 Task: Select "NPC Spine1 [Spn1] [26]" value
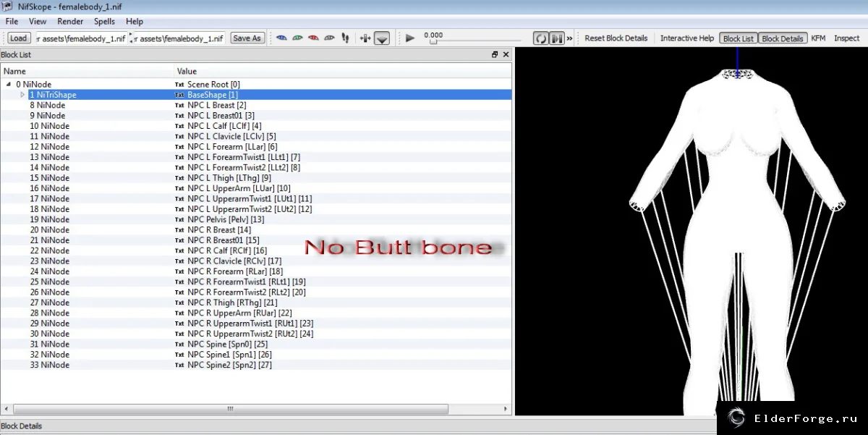pos(229,355)
